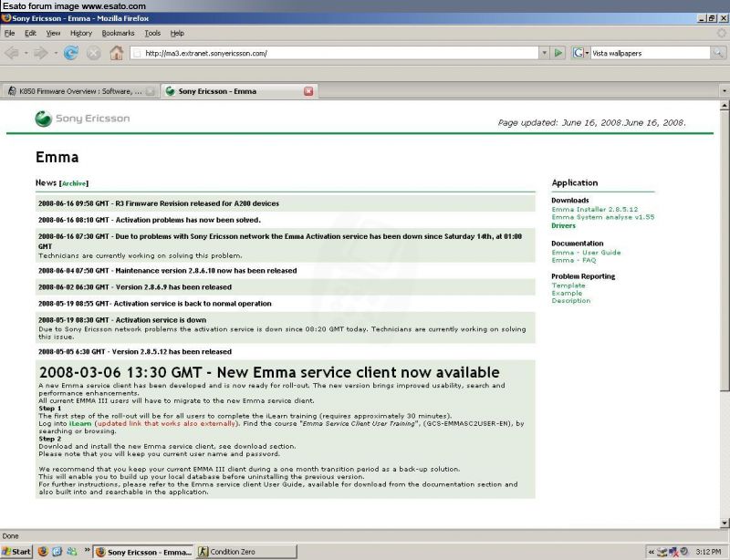730x560 pixels.
Task: Download Emma Installer 2.8.5.12
Action: (595, 210)
